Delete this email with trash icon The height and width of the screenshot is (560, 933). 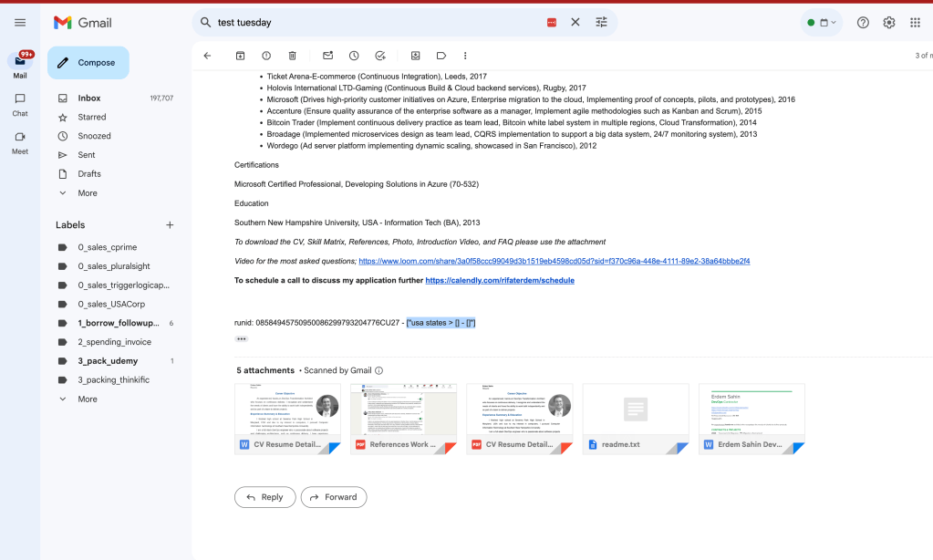tap(292, 56)
